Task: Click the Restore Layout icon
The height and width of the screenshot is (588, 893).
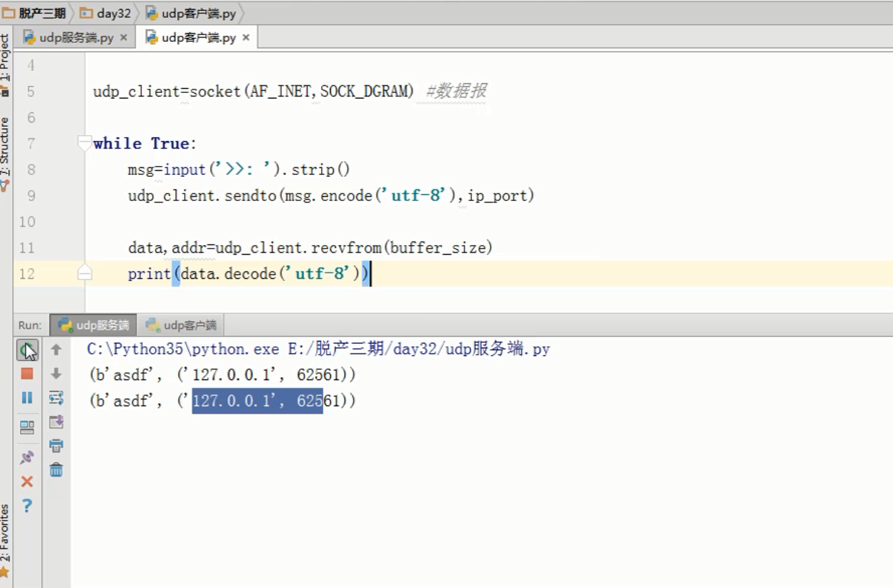Action: (27, 428)
